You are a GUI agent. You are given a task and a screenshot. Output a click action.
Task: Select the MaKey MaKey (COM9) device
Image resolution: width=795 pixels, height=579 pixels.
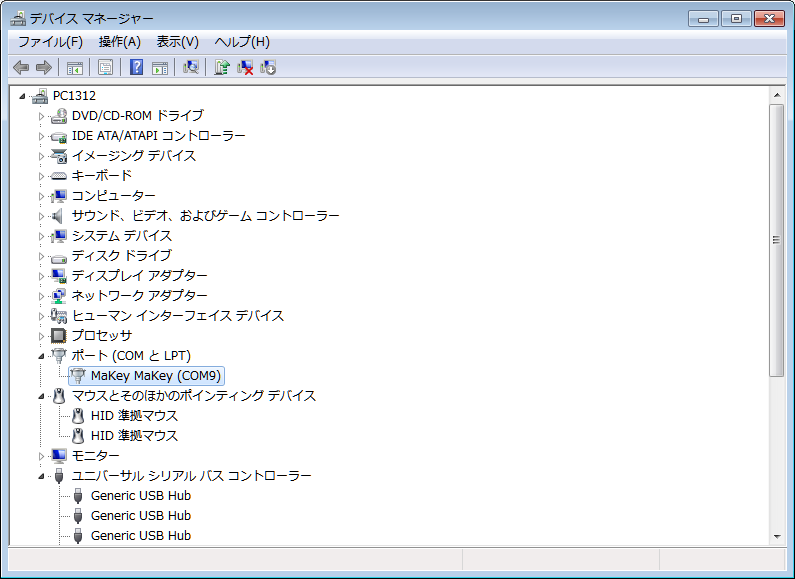[x=156, y=376]
